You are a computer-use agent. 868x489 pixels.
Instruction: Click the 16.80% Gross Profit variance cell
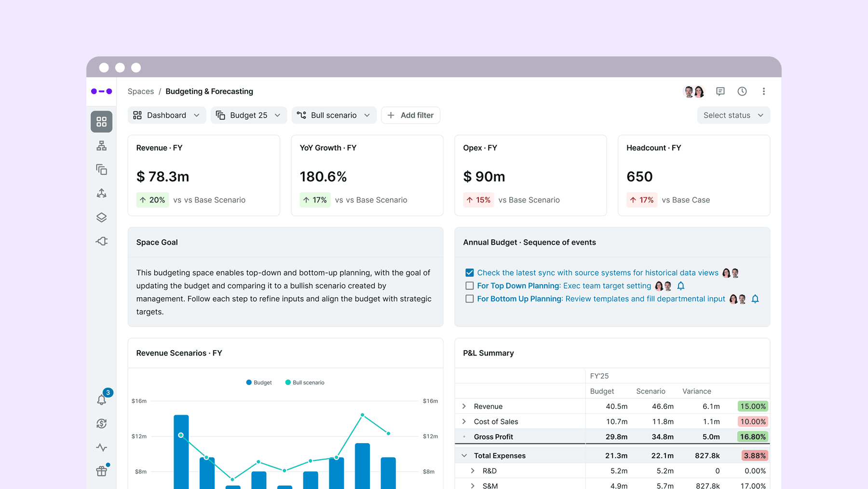[753, 437]
